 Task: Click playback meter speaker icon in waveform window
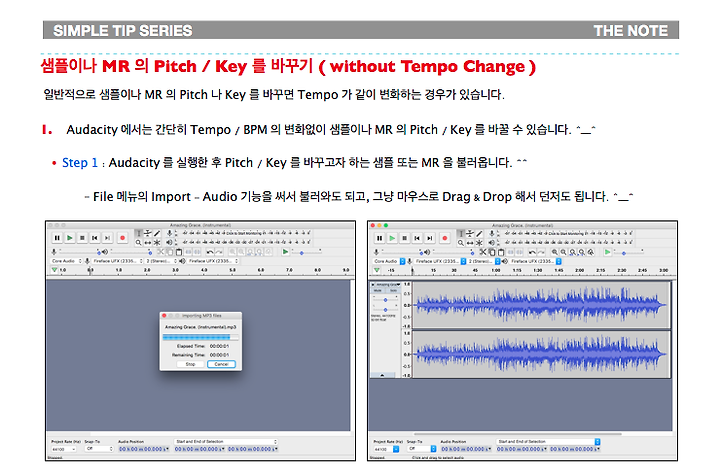click(x=492, y=243)
